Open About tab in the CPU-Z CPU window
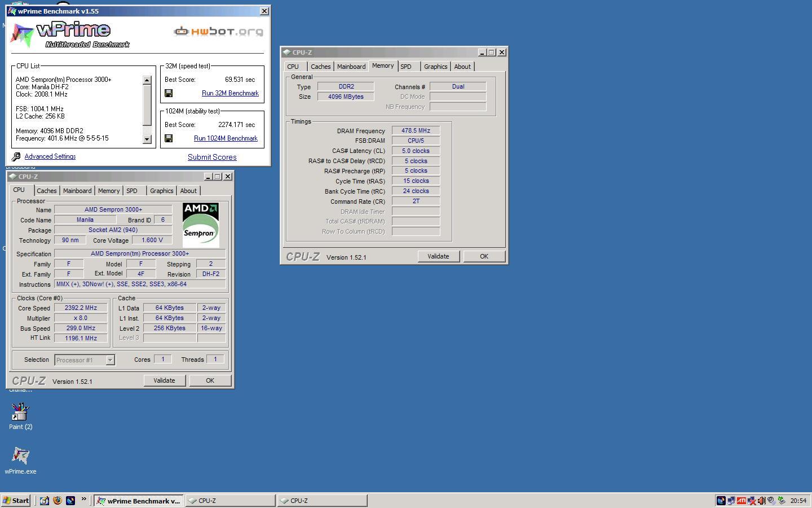Image resolution: width=812 pixels, height=508 pixels. [x=188, y=191]
